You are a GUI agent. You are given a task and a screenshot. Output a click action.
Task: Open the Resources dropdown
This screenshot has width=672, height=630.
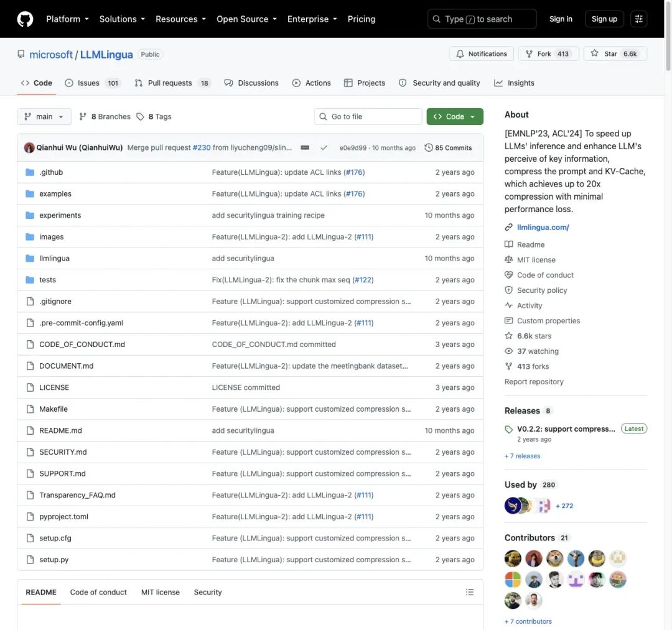pos(180,19)
